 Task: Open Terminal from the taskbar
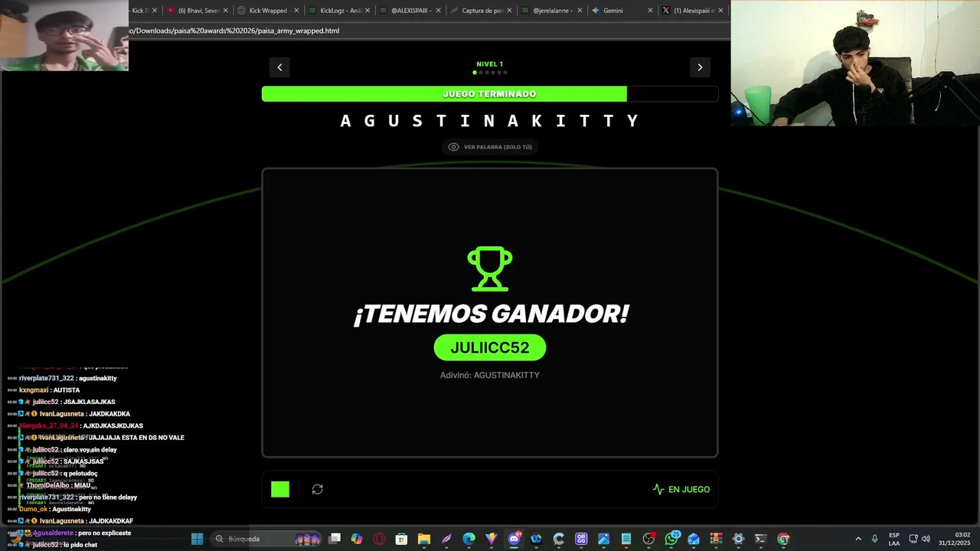tap(760, 539)
